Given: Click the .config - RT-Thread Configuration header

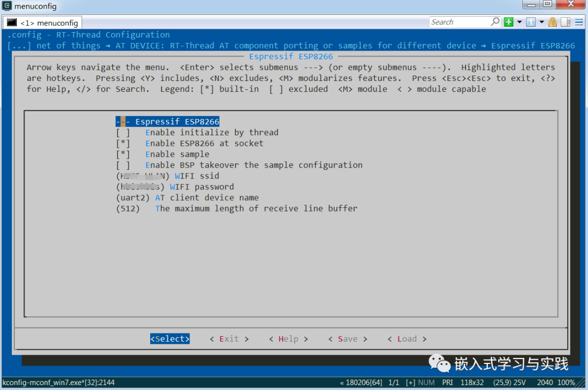Looking at the screenshot, I should pyautogui.click(x=89, y=35).
